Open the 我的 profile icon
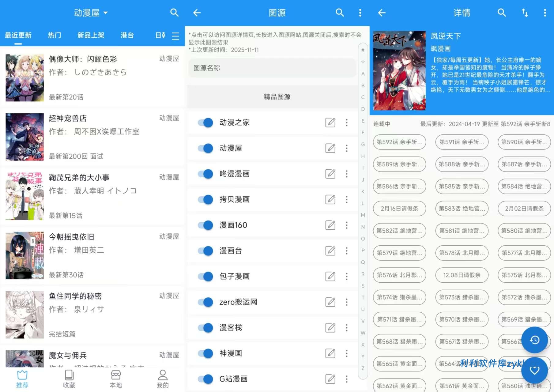 pyautogui.click(x=162, y=379)
